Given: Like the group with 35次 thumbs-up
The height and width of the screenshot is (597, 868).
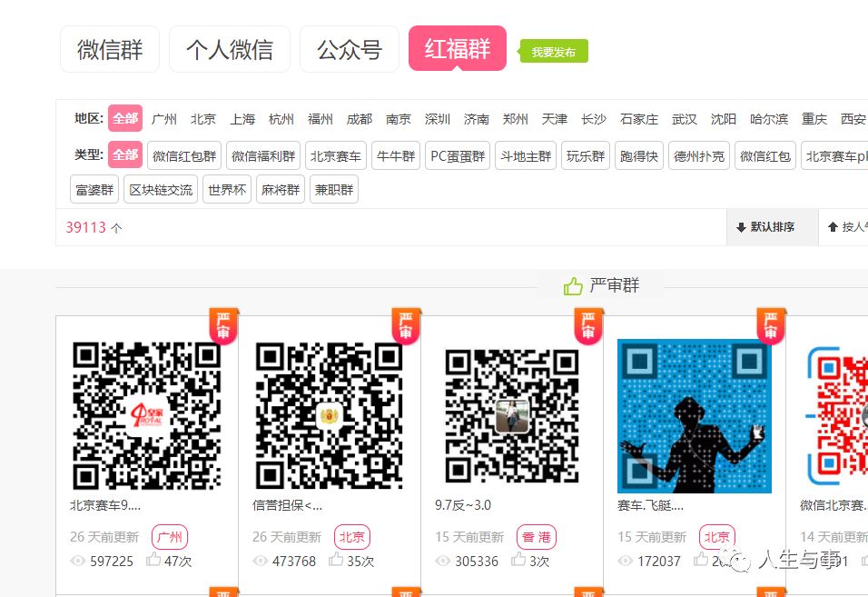Looking at the screenshot, I should tap(336, 560).
